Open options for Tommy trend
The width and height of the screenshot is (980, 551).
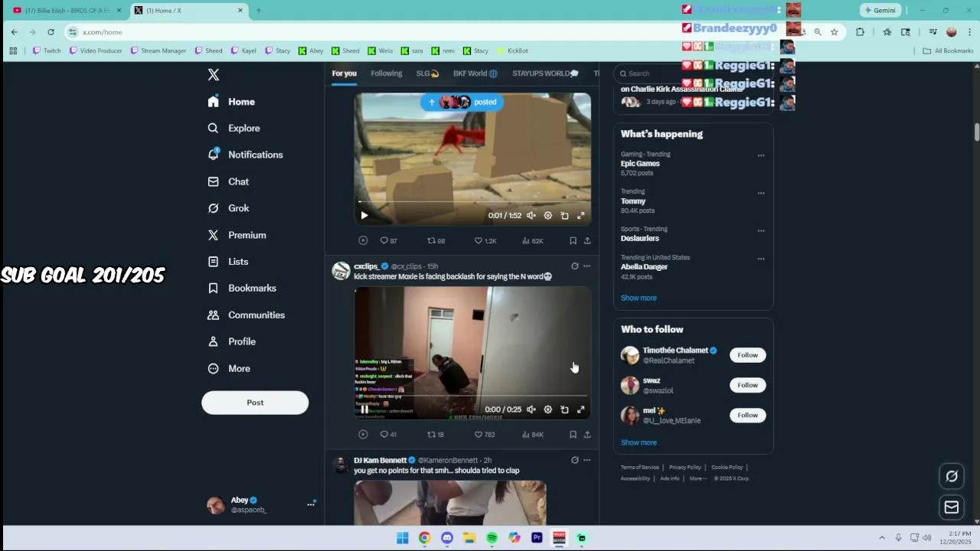pyautogui.click(x=761, y=193)
